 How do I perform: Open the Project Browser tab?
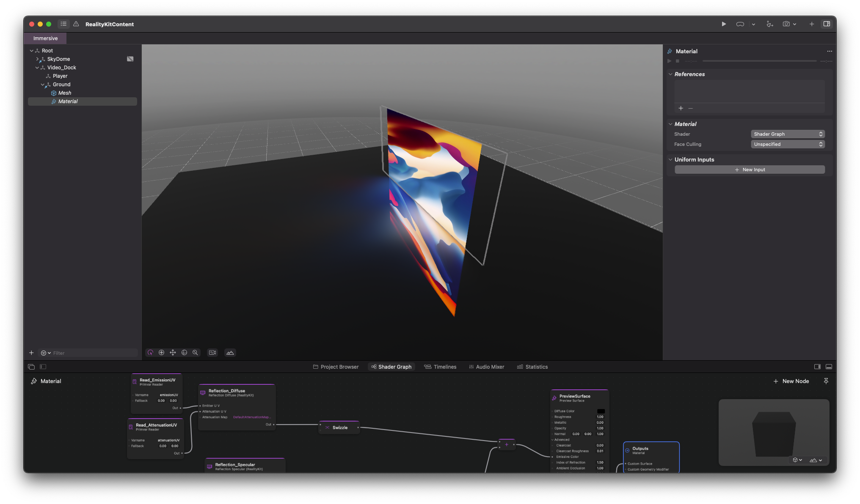[x=336, y=367]
